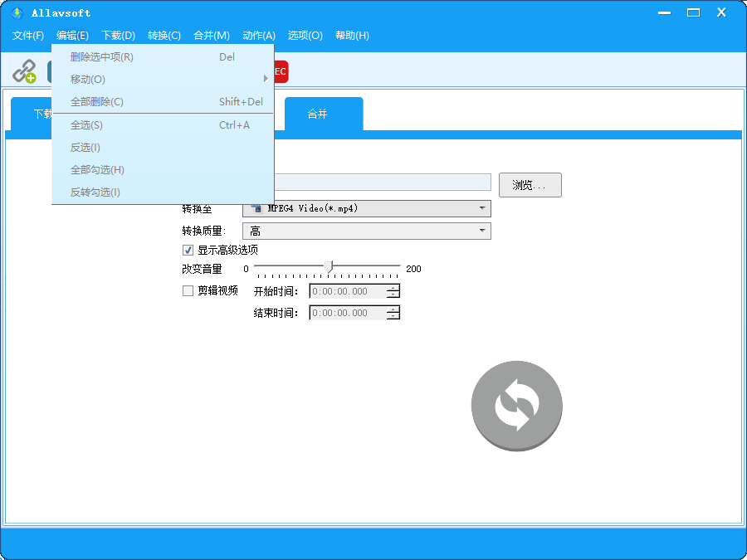Screen dimensions: 747x560
Task: Choose 反转勾选(I) menu entry
Action: coord(163,192)
